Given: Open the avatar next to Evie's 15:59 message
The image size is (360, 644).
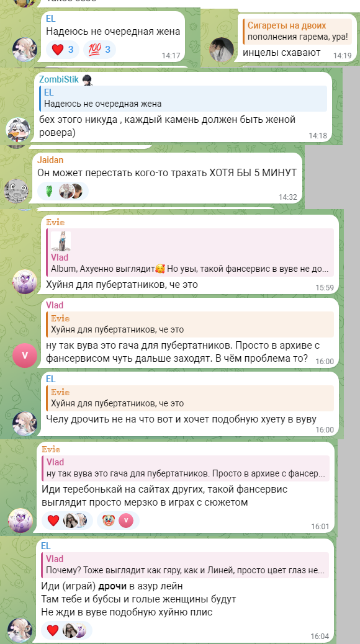Looking at the screenshot, I should (x=25, y=282).
